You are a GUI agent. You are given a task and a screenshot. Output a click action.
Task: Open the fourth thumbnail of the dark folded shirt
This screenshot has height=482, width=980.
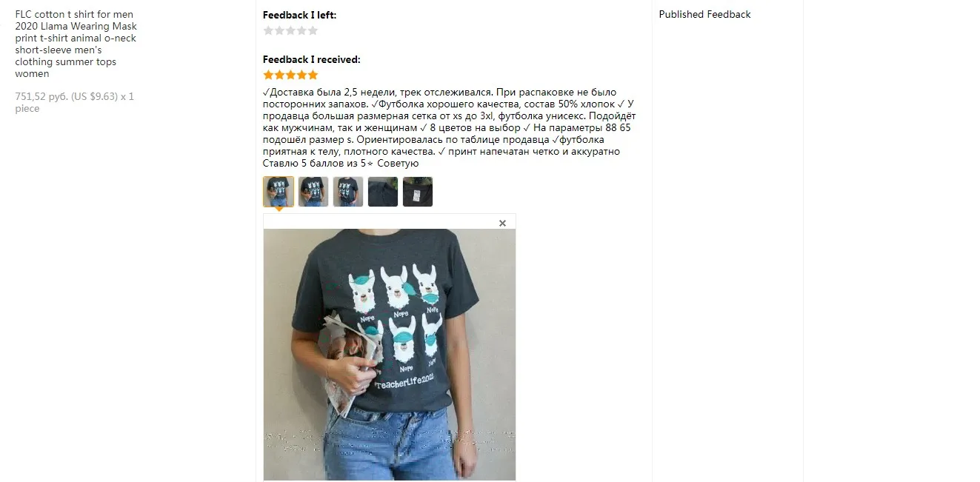tap(383, 192)
